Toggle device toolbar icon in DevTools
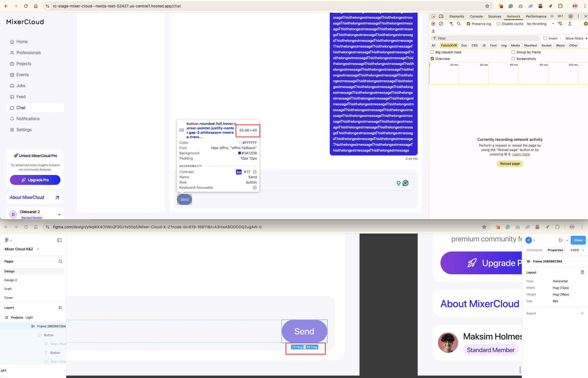 [x=441, y=16]
